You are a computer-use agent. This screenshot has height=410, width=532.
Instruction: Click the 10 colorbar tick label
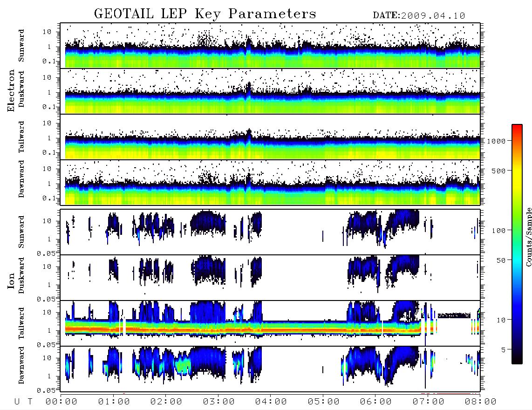pyautogui.click(x=501, y=320)
